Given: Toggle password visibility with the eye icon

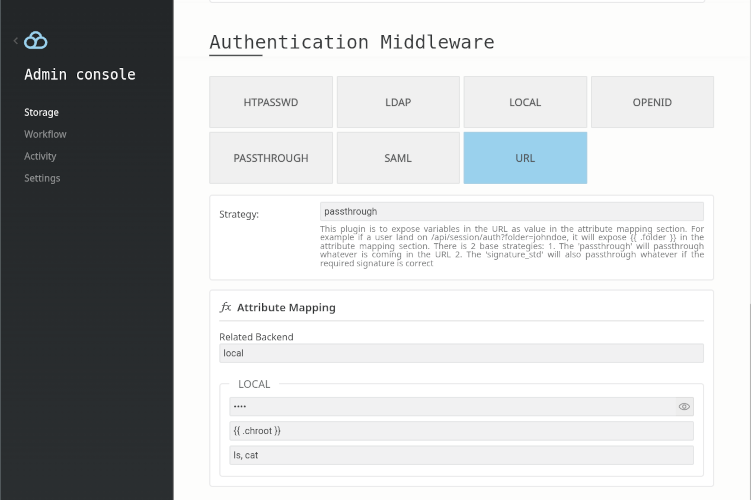Looking at the screenshot, I should click(x=684, y=407).
